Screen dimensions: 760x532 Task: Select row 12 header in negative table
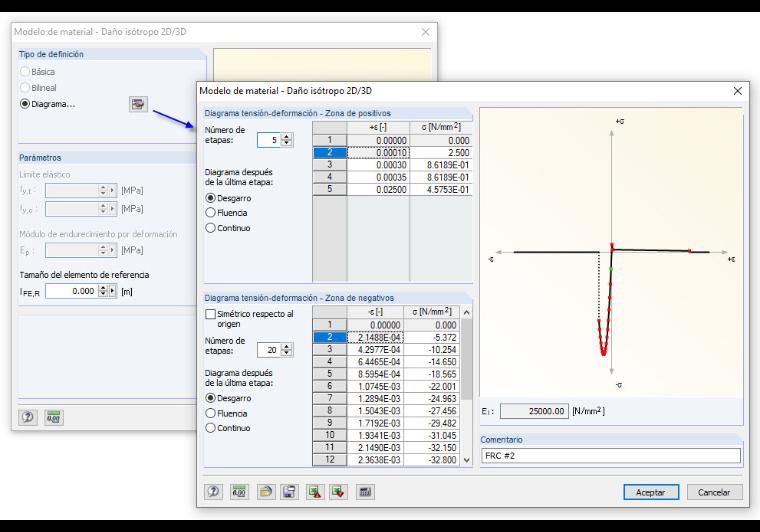[x=330, y=459]
